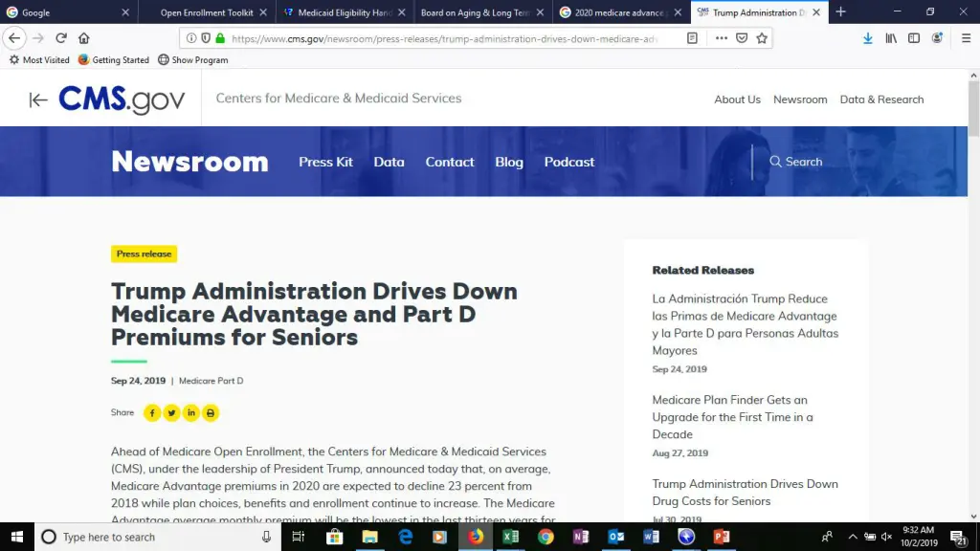This screenshot has height=551, width=980.
Task: Show site information icon in the address bar
Action: tap(191, 38)
